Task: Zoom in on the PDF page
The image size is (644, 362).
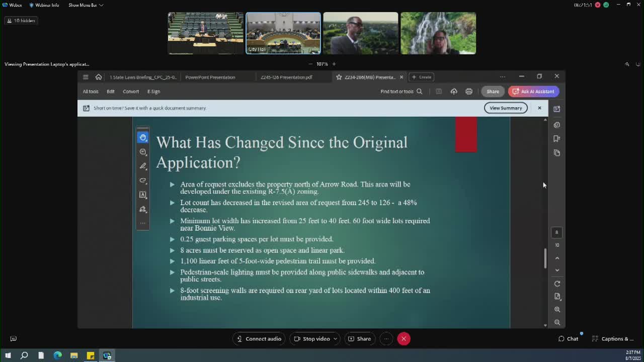Action: pyautogui.click(x=557, y=310)
